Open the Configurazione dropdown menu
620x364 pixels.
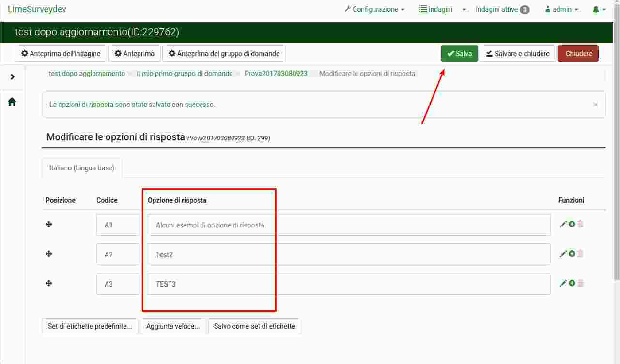tap(374, 9)
